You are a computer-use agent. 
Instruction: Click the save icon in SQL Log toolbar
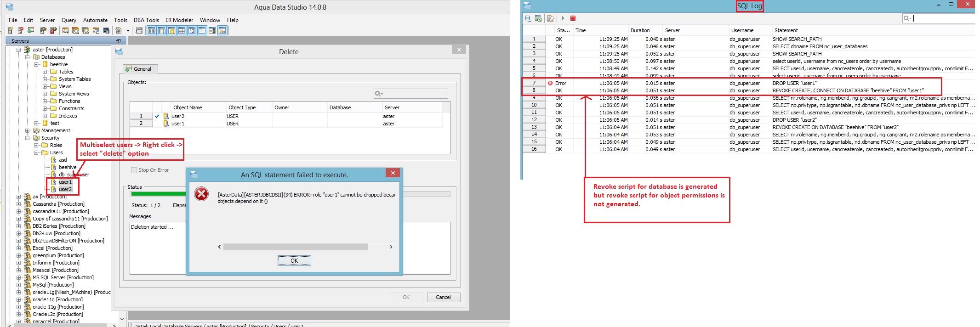pyautogui.click(x=528, y=18)
